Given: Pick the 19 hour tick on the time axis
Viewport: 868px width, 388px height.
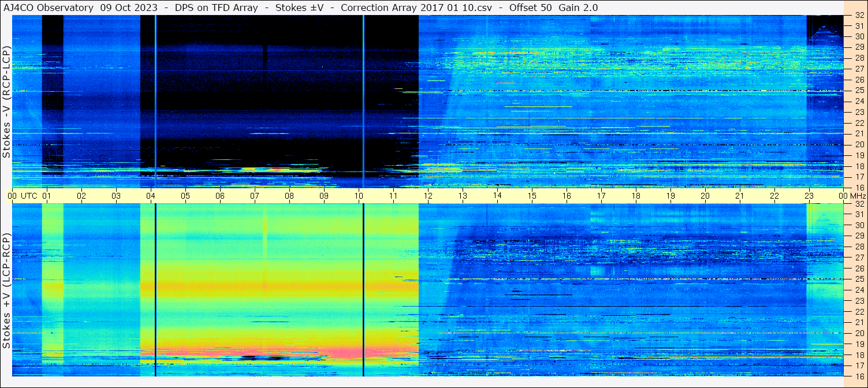Looking at the screenshot, I should tap(670, 196).
